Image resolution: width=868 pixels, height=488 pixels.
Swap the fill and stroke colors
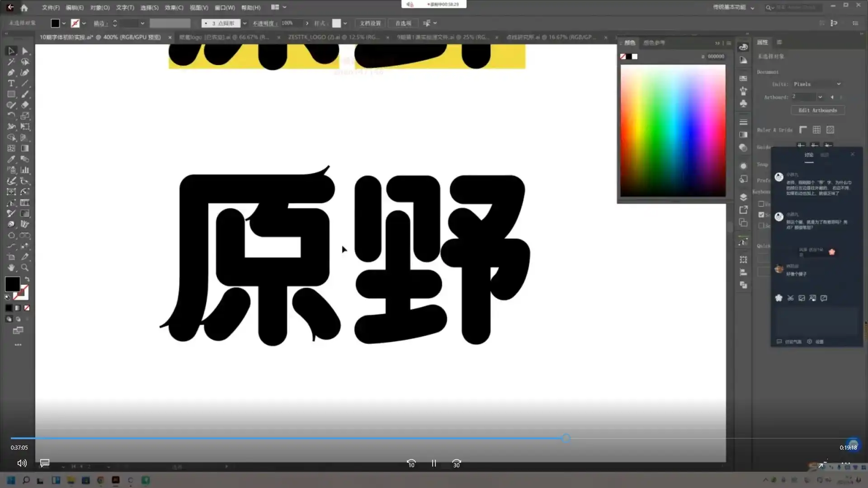(27, 279)
